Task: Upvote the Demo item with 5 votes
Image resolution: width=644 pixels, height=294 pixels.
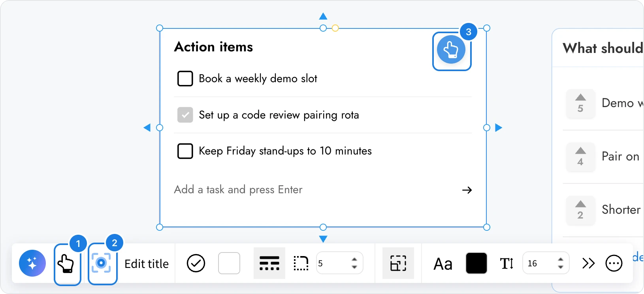Action: point(580,104)
